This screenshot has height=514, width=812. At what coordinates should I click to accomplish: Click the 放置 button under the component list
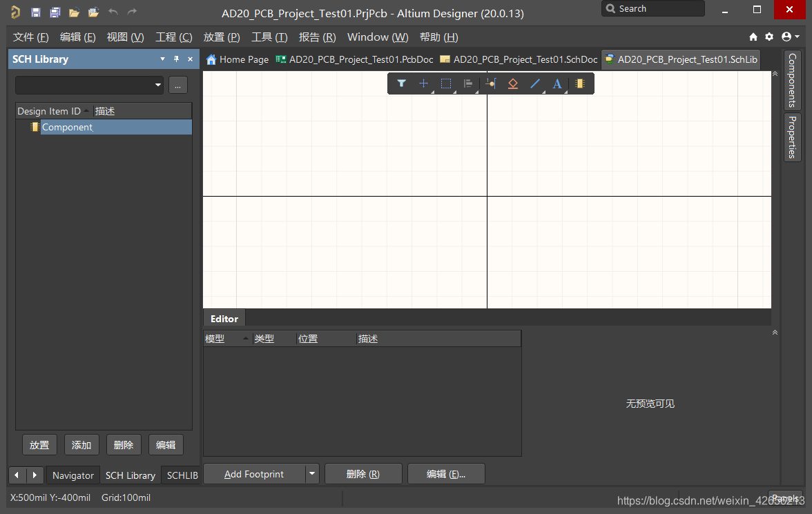coord(39,445)
